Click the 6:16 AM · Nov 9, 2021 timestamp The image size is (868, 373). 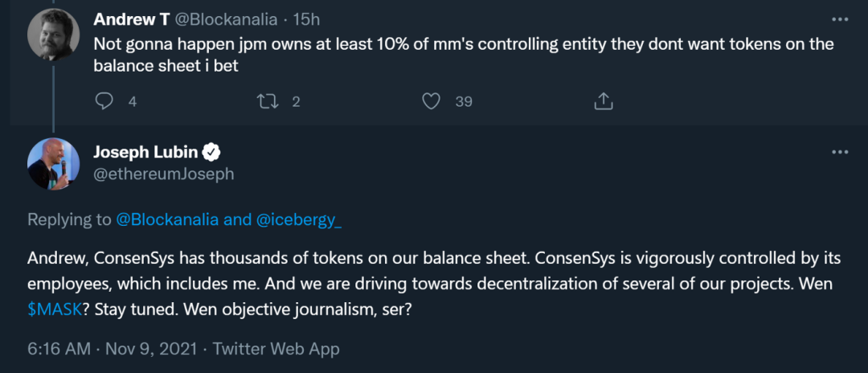113,349
